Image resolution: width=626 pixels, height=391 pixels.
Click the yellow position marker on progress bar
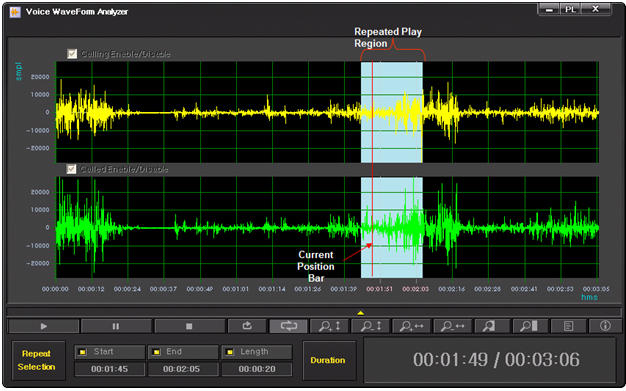pos(360,313)
